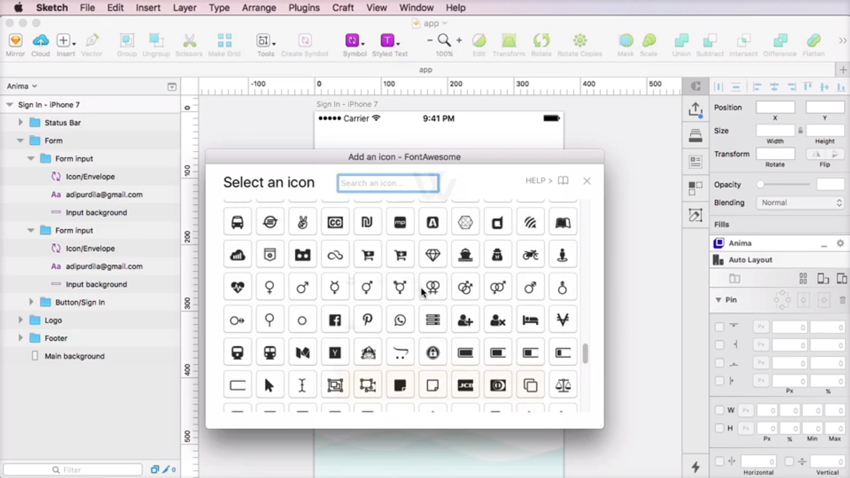Select the bed icon

(x=530, y=320)
